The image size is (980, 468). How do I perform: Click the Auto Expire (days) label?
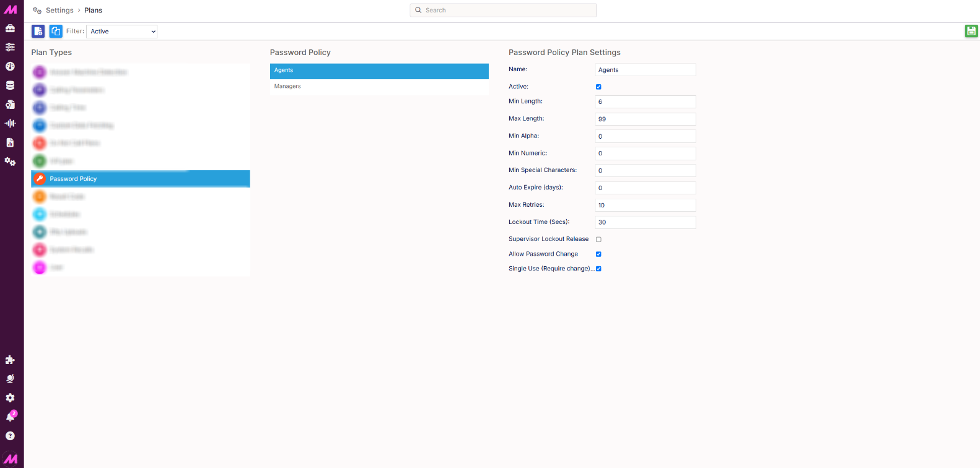point(536,188)
